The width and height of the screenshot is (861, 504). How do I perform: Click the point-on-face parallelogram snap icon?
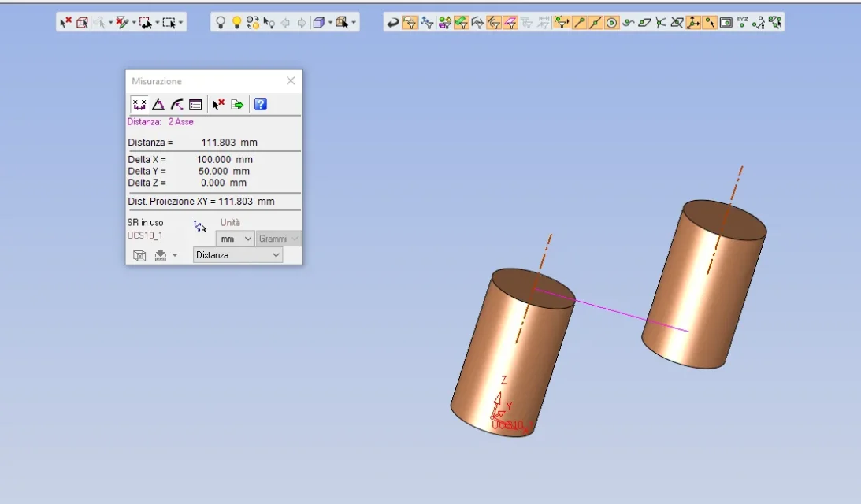tap(644, 23)
